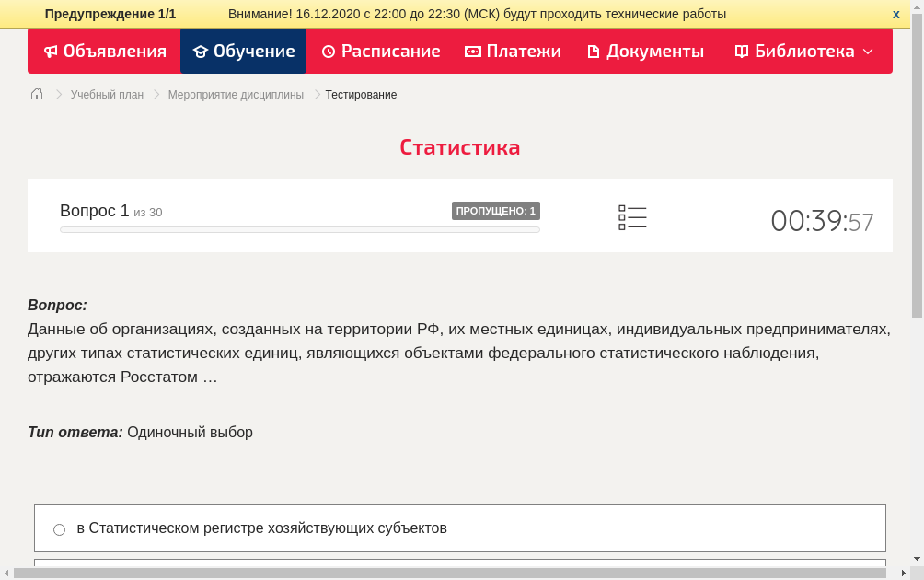Click the book icon next to Библиотека
This screenshot has height=580, width=924.
(741, 52)
